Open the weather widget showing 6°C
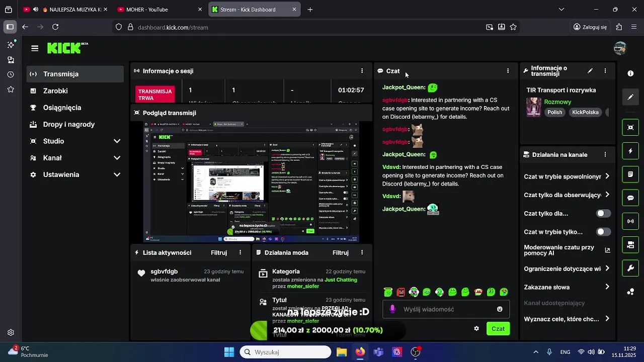Viewport: 644px width, 362px height. (x=28, y=351)
